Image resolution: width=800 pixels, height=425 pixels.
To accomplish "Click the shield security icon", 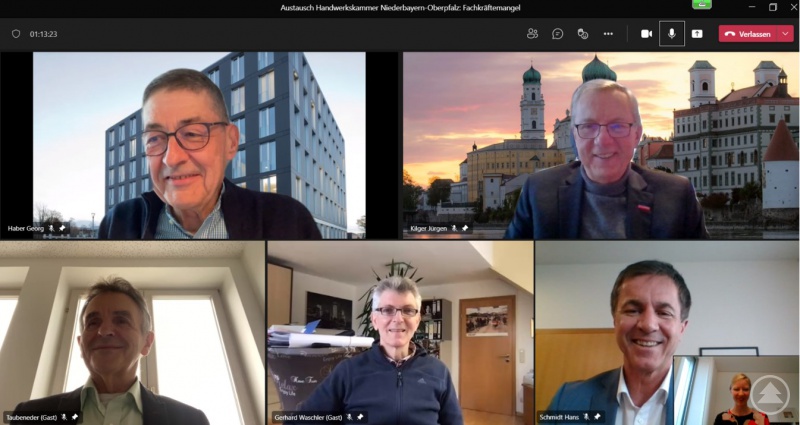I will (15, 33).
